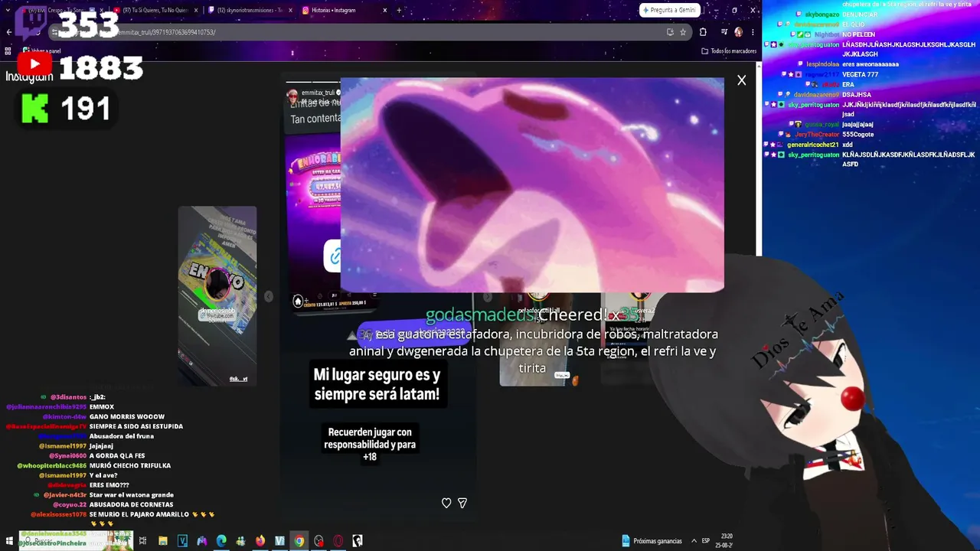Open File Explorer from the taskbar
The height and width of the screenshot is (551, 980).
pyautogui.click(x=163, y=541)
